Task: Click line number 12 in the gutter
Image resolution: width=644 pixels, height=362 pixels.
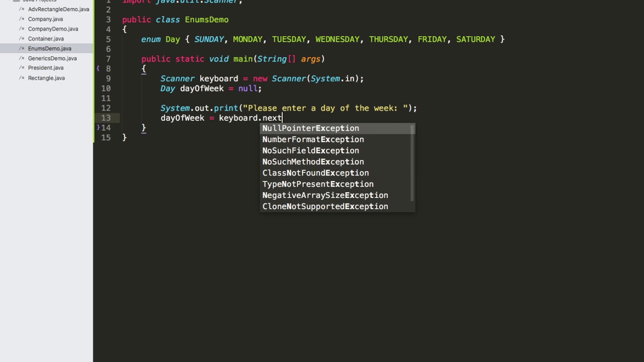Action: (x=106, y=108)
